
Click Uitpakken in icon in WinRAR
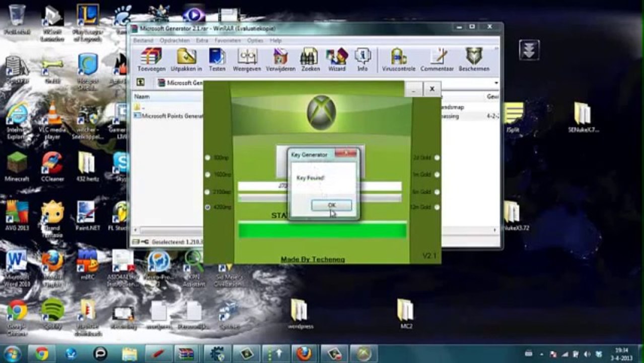pos(186,60)
